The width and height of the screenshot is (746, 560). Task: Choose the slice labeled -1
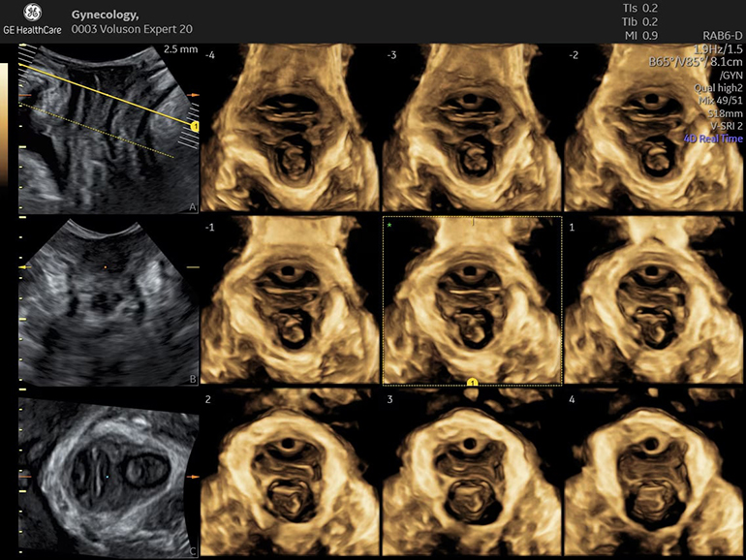point(290,302)
